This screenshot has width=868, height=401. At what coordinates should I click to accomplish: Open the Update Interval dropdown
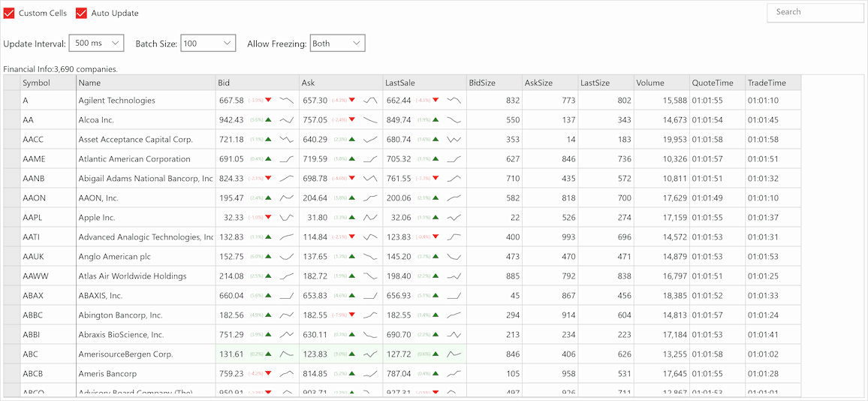click(x=98, y=44)
